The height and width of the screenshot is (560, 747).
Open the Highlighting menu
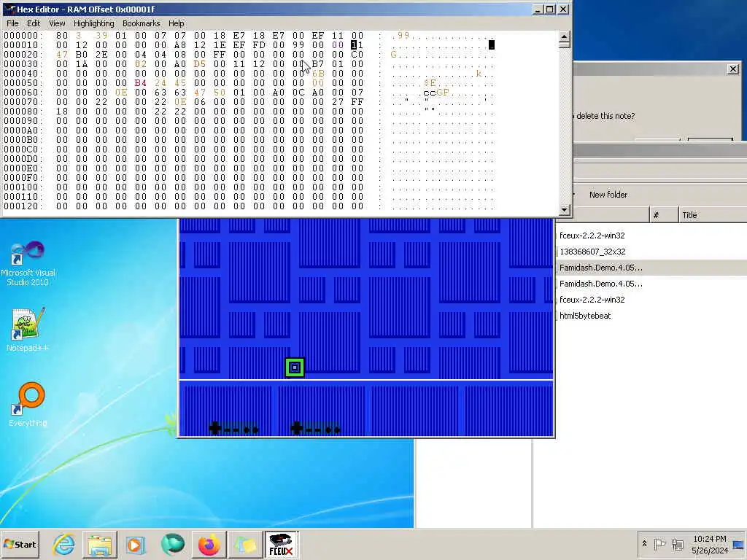click(x=94, y=23)
